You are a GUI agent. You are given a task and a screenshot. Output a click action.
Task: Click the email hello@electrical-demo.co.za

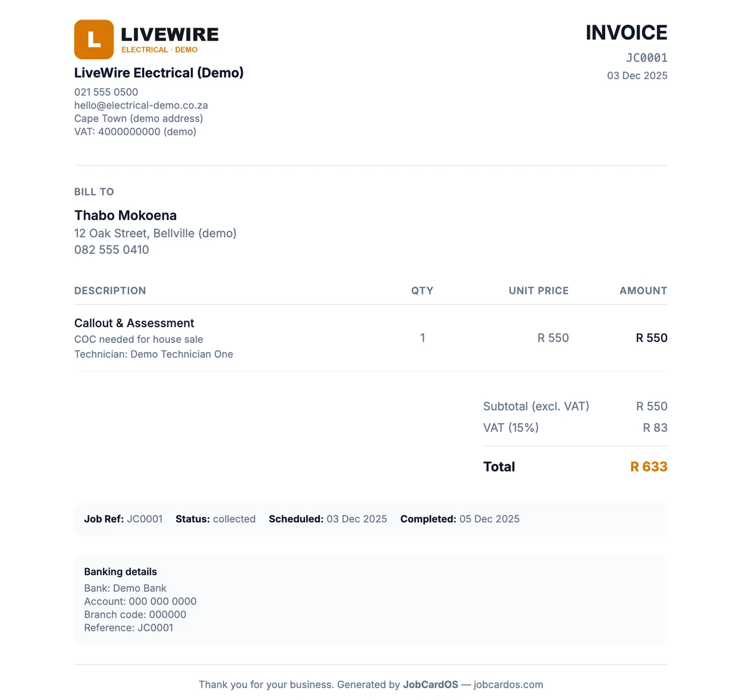pos(141,105)
